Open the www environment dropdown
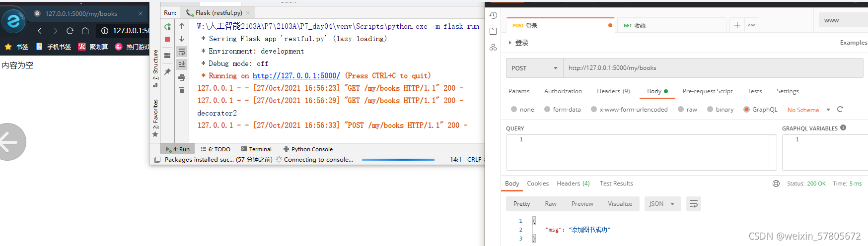Screen dimensions: 868x246 [843, 20]
